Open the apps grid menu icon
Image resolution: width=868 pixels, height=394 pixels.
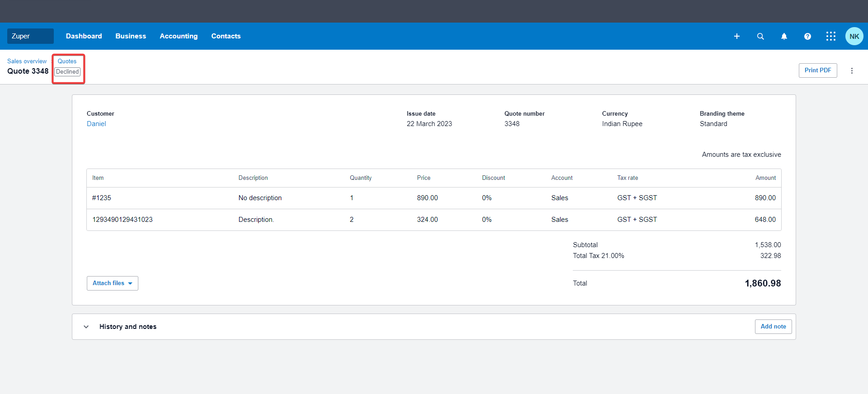pos(830,36)
